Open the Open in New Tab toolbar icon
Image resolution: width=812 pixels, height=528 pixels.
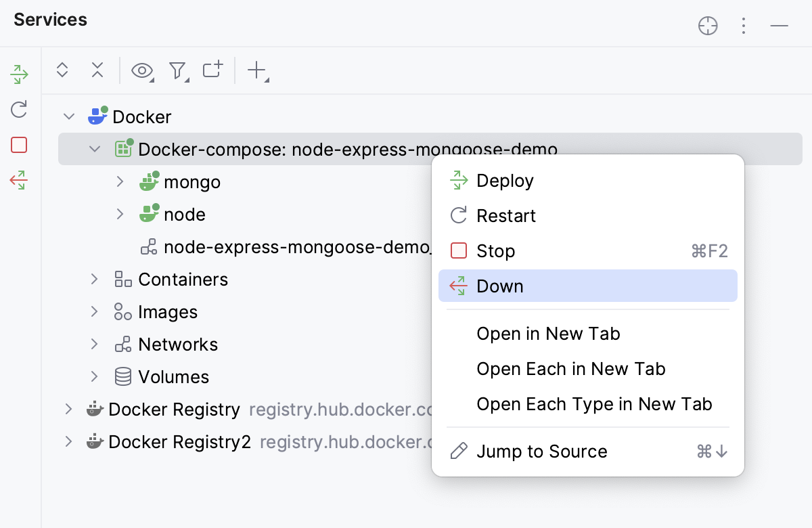[x=212, y=70]
